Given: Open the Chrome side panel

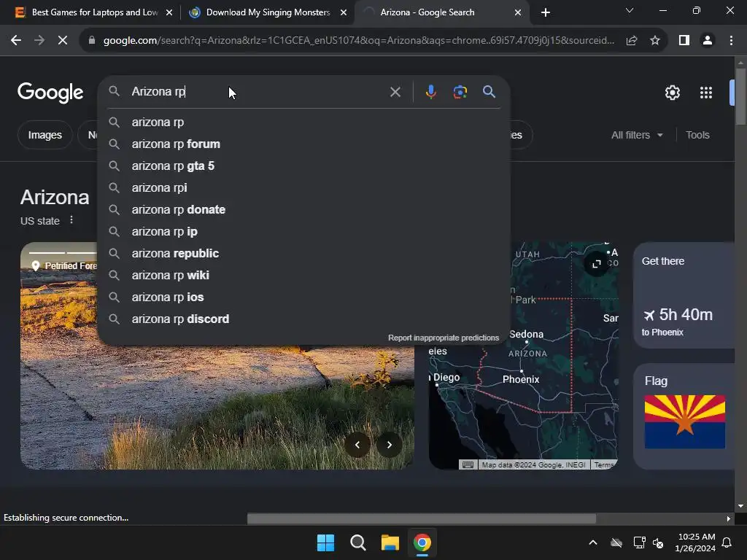Looking at the screenshot, I should [x=684, y=41].
